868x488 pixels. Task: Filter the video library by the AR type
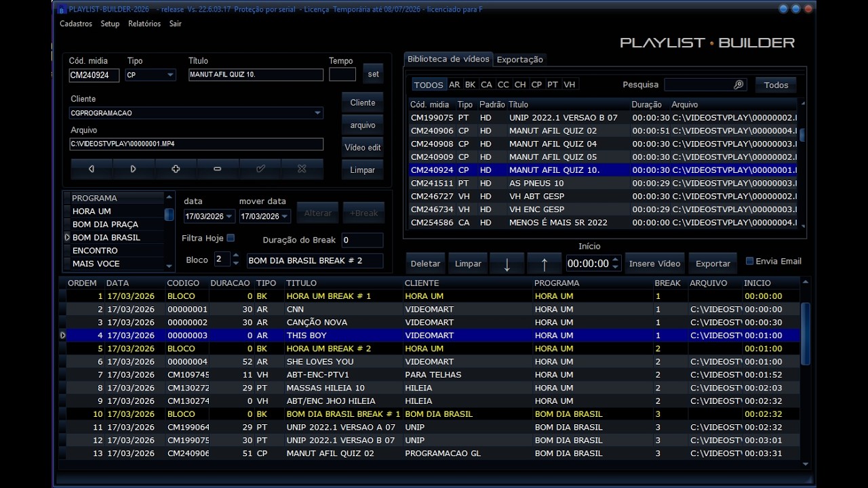[x=454, y=85]
